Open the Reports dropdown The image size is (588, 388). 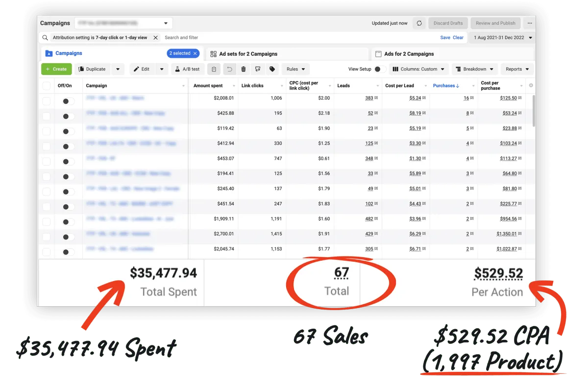pyautogui.click(x=517, y=69)
